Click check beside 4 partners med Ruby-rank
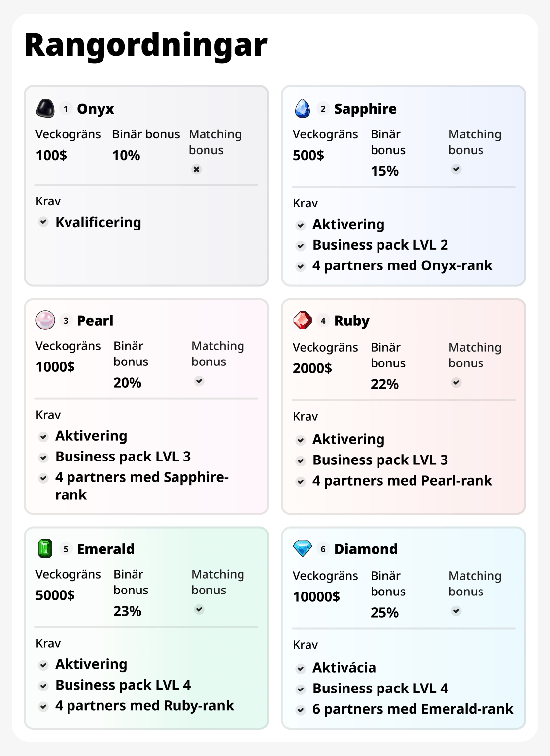The height and width of the screenshot is (756, 550). [x=43, y=706]
